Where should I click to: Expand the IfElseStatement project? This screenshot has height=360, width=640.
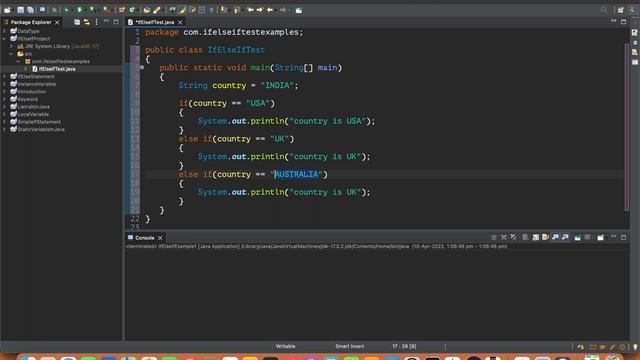click(x=4, y=76)
